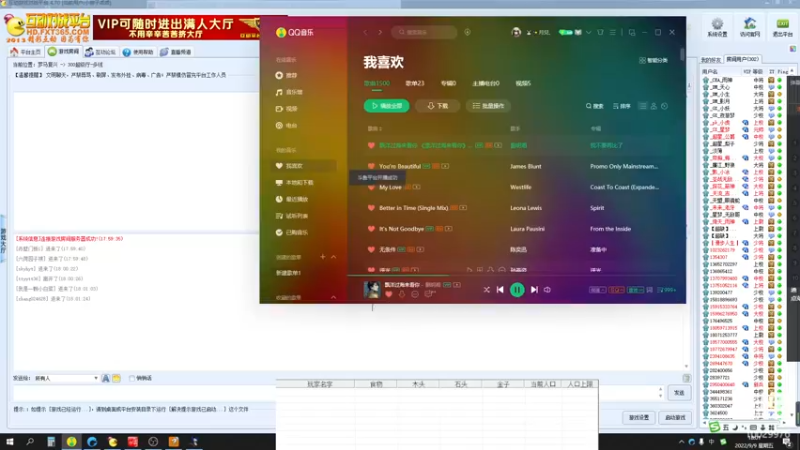The width and height of the screenshot is (800, 450).
Task: Toggle the private chat checkbox in platform window
Action: pos(132,378)
